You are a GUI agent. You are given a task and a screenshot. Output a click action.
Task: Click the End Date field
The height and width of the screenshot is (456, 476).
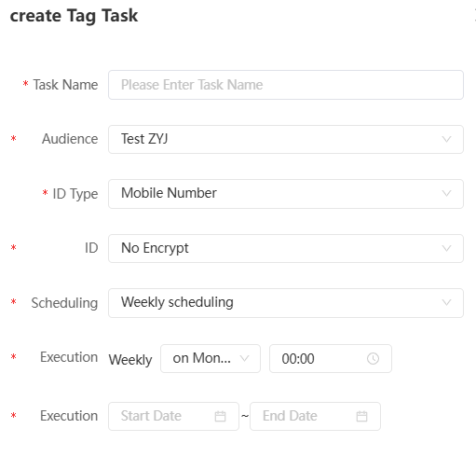[x=315, y=416]
